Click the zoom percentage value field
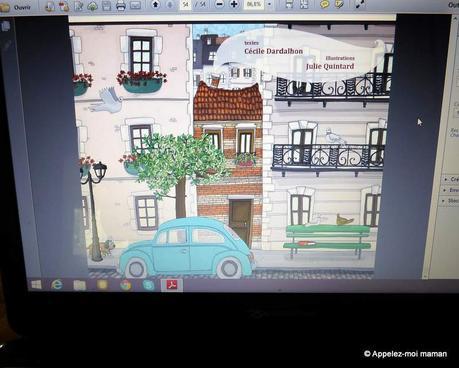 (254, 4)
